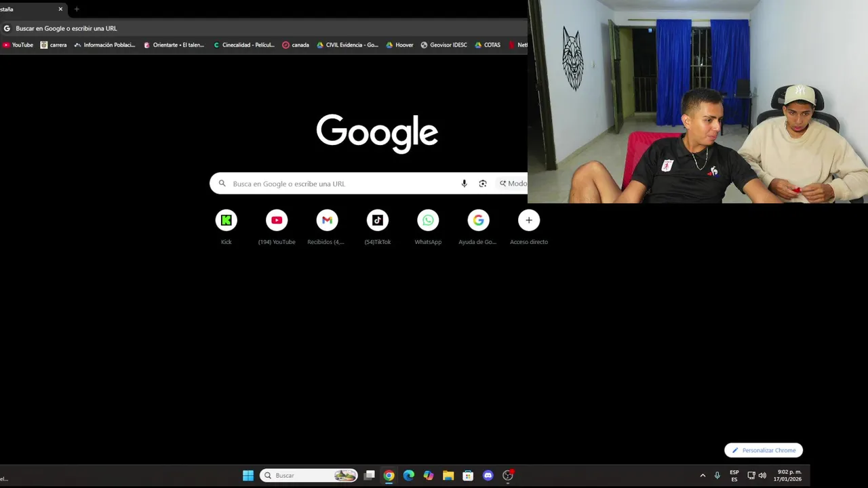The height and width of the screenshot is (488, 868).
Task: Open the carrera bookmark
Action: (x=54, y=45)
